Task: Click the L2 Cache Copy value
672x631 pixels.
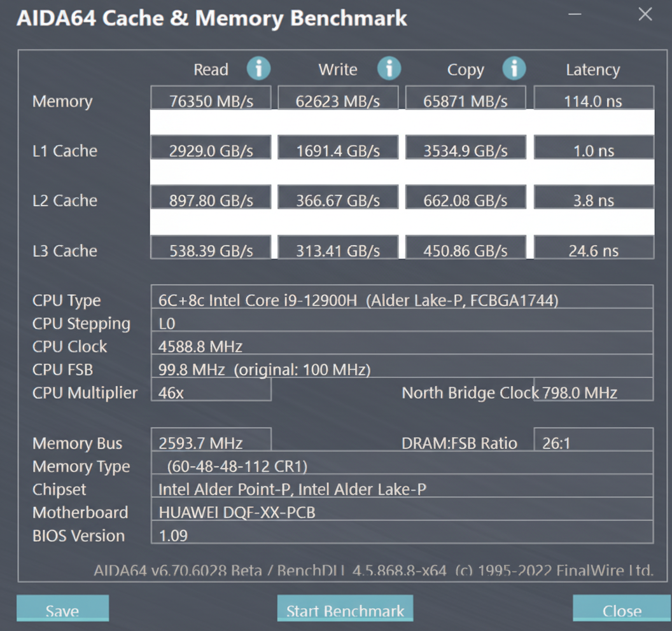Action: (465, 200)
